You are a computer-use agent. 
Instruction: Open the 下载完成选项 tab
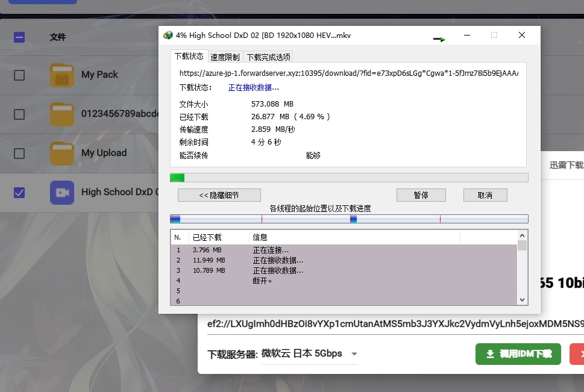coord(268,57)
